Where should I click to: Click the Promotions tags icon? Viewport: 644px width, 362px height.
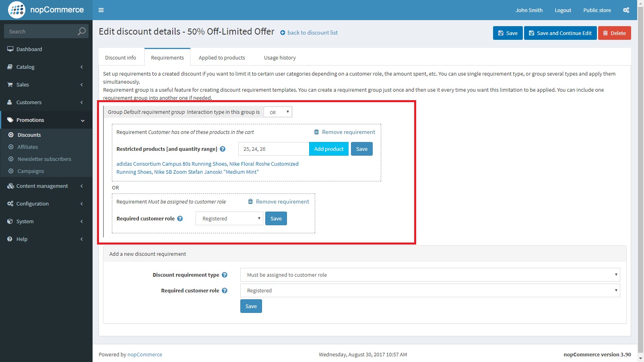point(10,120)
